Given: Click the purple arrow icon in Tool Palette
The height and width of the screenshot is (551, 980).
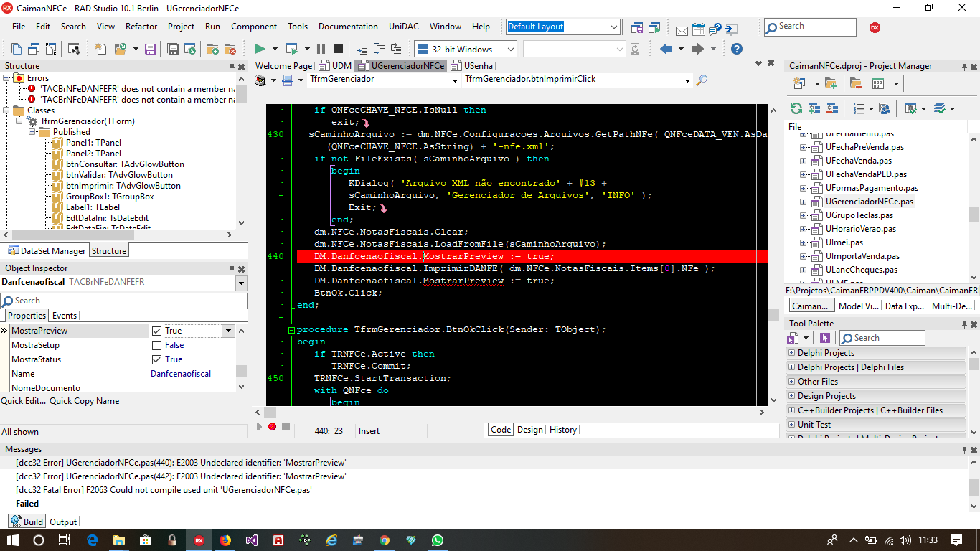Looking at the screenshot, I should point(824,338).
